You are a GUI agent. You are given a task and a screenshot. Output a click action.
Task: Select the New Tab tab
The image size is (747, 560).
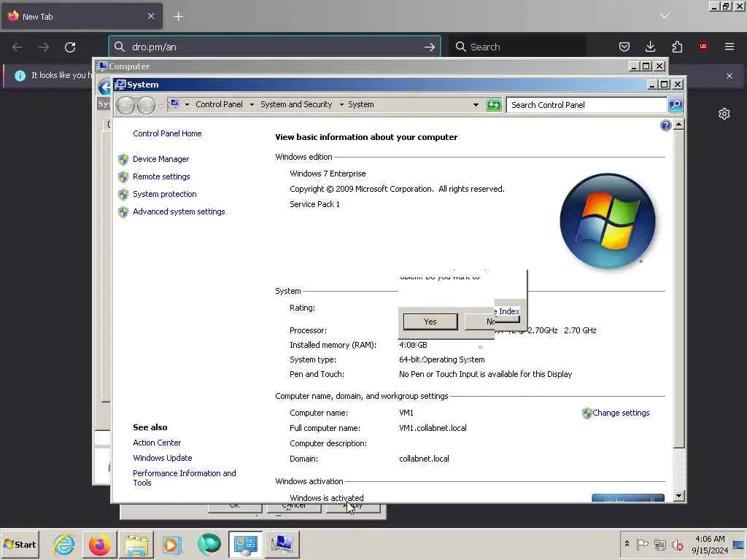pos(82,17)
